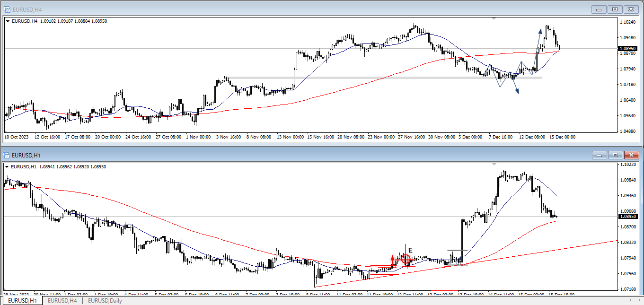Switch to the EURUSD,H4 chart tab
Image resolution: width=644 pixels, height=305 pixels.
62,300
